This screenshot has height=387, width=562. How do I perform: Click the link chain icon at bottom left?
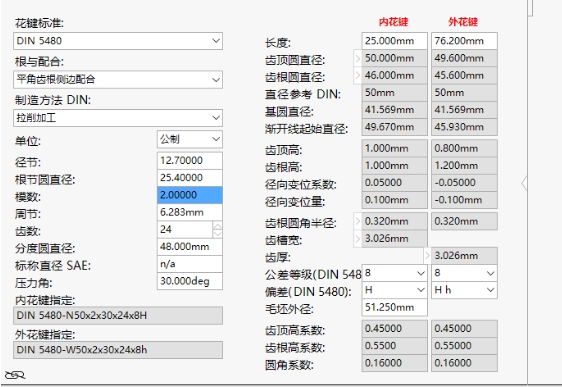[15, 375]
